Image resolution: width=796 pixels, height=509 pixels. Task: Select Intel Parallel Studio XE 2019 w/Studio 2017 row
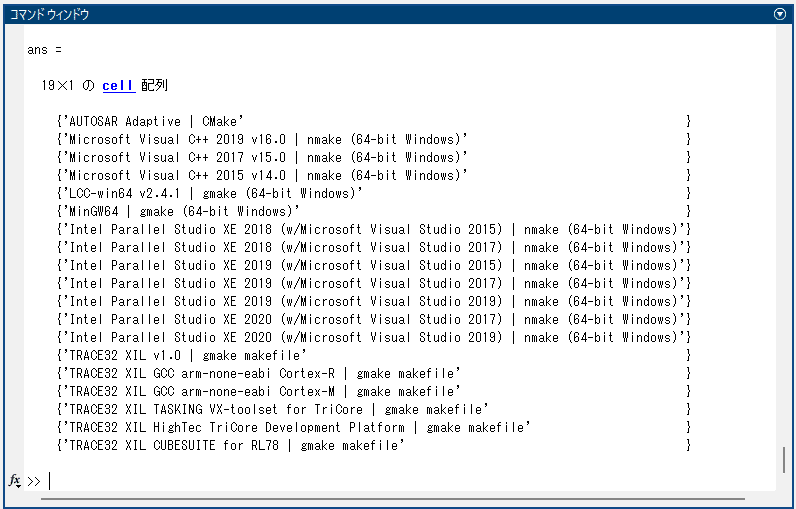pos(374,283)
